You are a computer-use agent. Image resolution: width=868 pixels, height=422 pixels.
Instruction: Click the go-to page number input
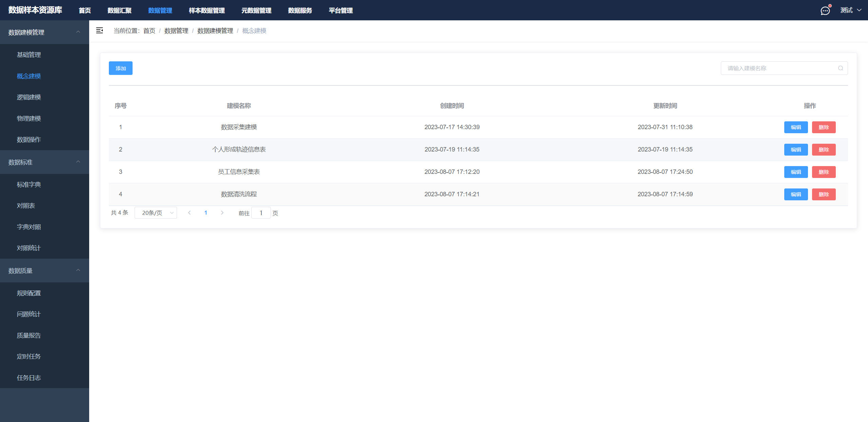[261, 213]
